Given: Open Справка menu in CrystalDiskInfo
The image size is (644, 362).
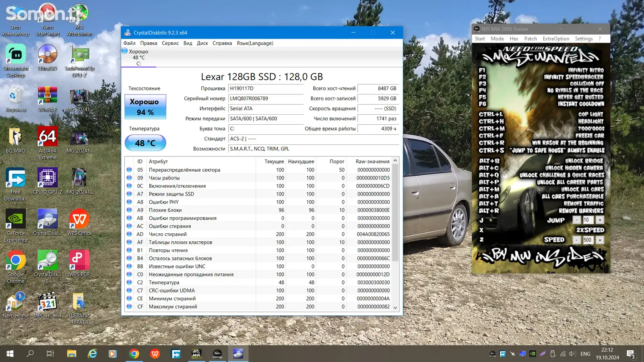Looking at the screenshot, I should [222, 43].
